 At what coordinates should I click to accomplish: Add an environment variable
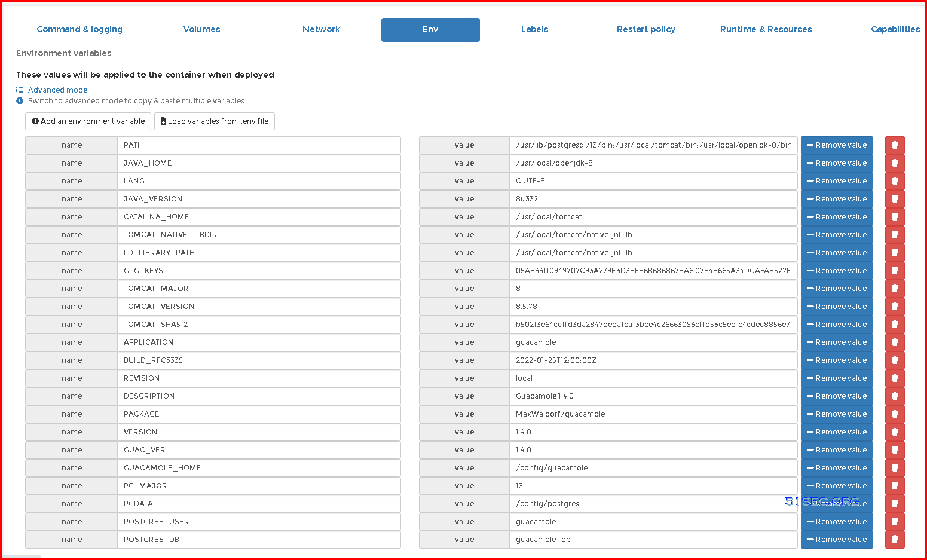(88, 121)
